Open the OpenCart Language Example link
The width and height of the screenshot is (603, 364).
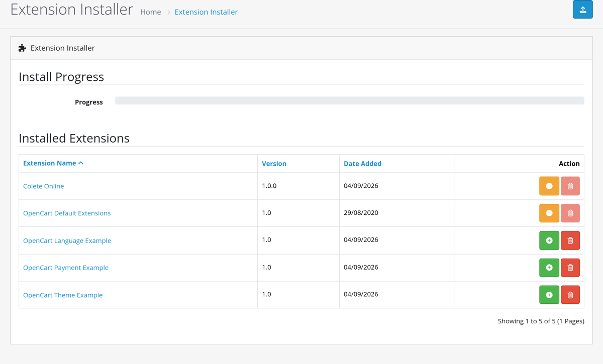67,241
